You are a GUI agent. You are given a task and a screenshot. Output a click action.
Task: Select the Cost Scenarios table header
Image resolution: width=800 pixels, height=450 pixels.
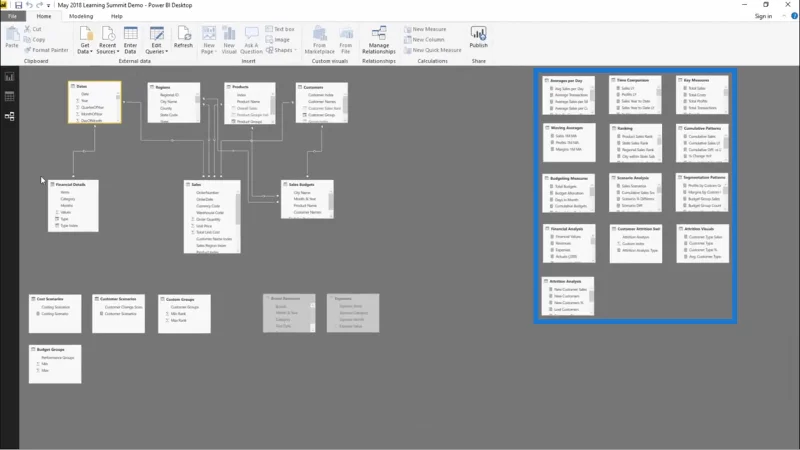pos(55,298)
